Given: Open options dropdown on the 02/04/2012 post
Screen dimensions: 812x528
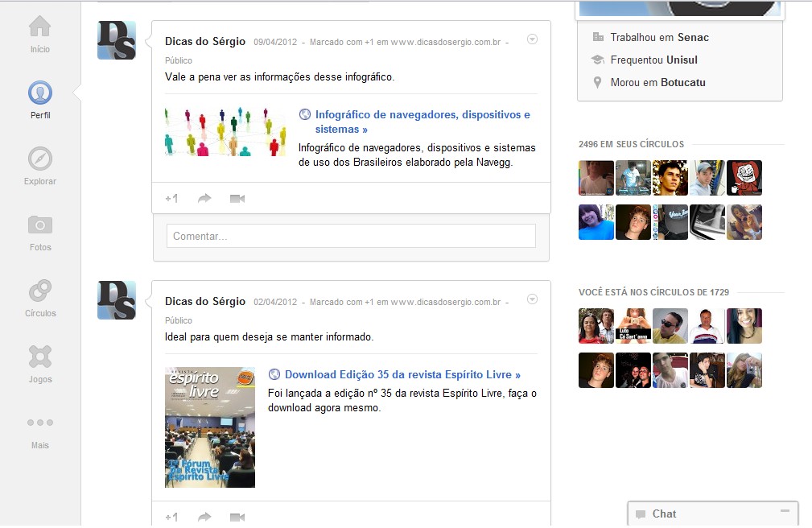Looking at the screenshot, I should point(531,299).
